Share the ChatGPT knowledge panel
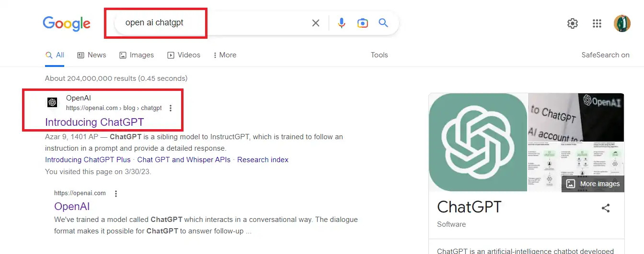 point(606,208)
